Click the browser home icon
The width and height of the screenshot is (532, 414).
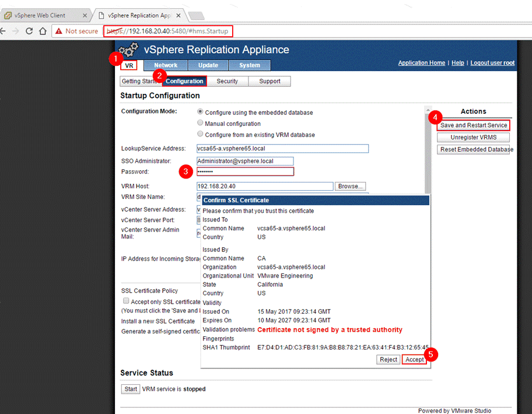43,31
